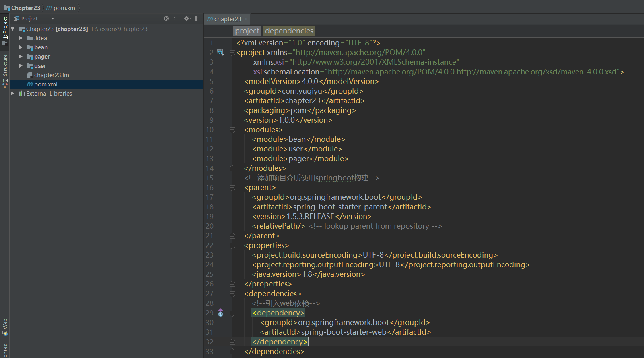Click the modelVersion 4.0.0 line
Viewport: 644px width, 358px height.
pyautogui.click(x=311, y=82)
